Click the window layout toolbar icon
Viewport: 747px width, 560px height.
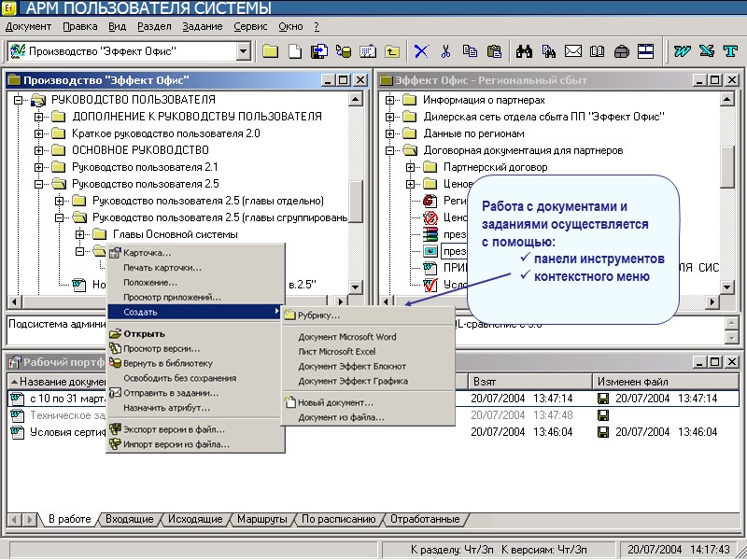point(645,51)
